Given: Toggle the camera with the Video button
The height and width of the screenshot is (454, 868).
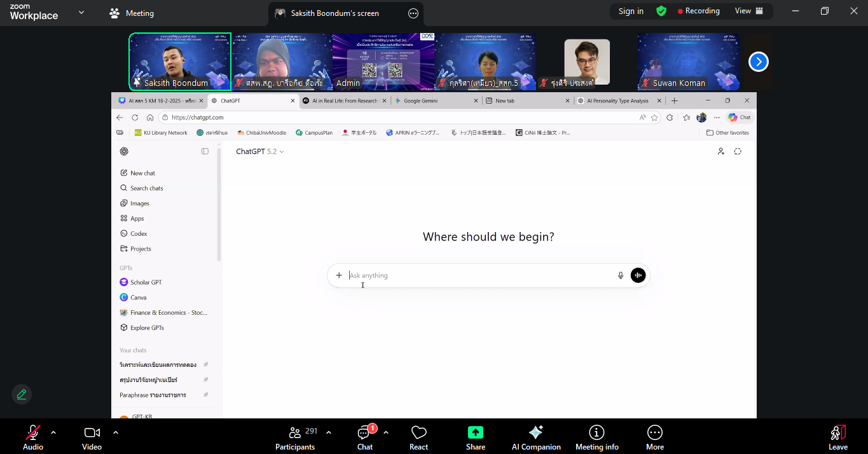Looking at the screenshot, I should [x=92, y=437].
